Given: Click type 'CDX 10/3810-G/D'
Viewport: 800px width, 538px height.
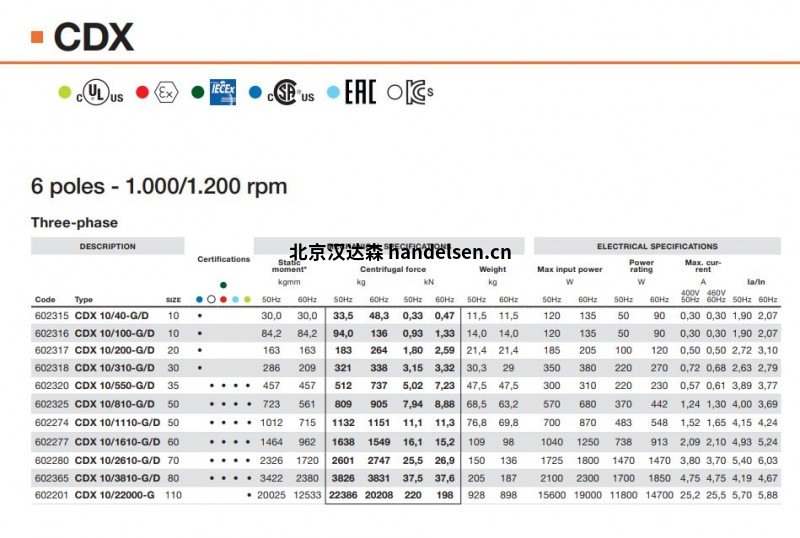Looking at the screenshot, I should point(117,478).
